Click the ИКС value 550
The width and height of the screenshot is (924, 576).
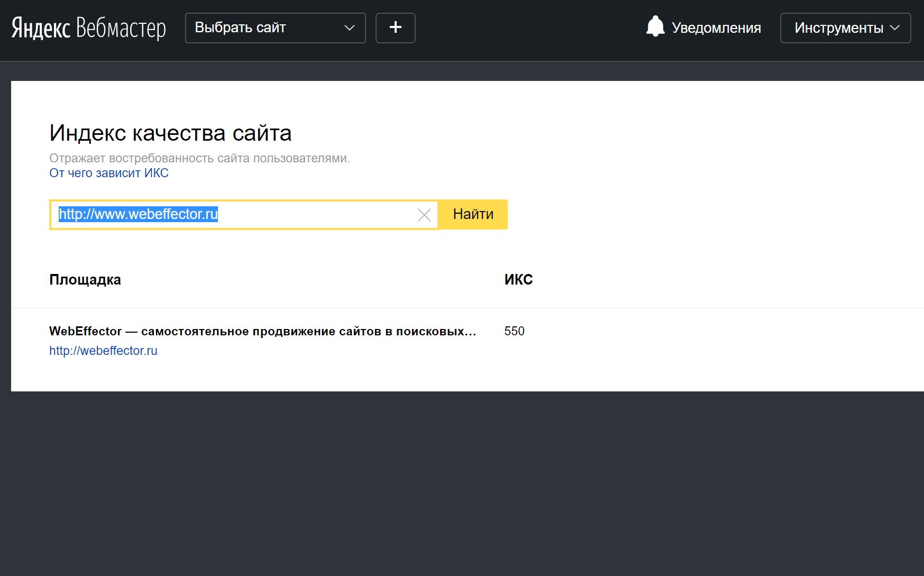point(514,331)
